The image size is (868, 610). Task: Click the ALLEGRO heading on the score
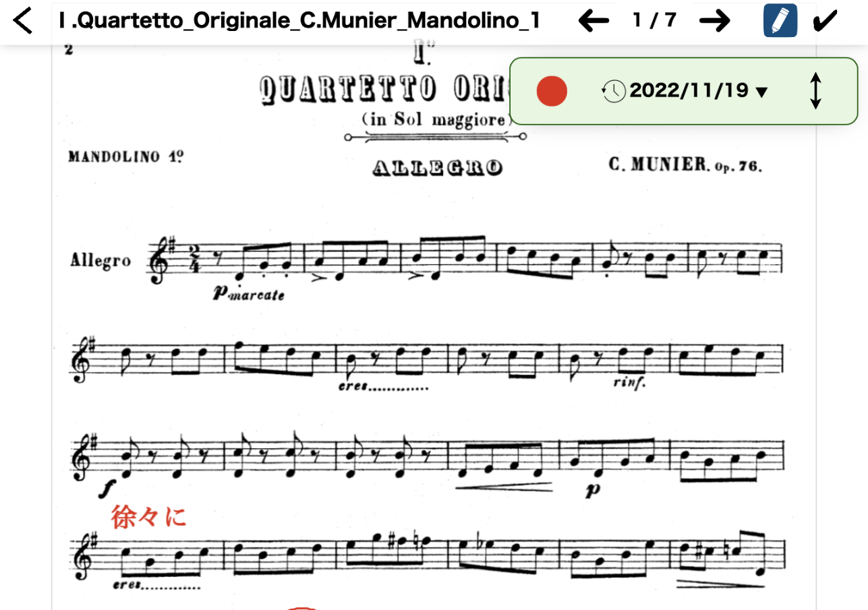click(438, 168)
